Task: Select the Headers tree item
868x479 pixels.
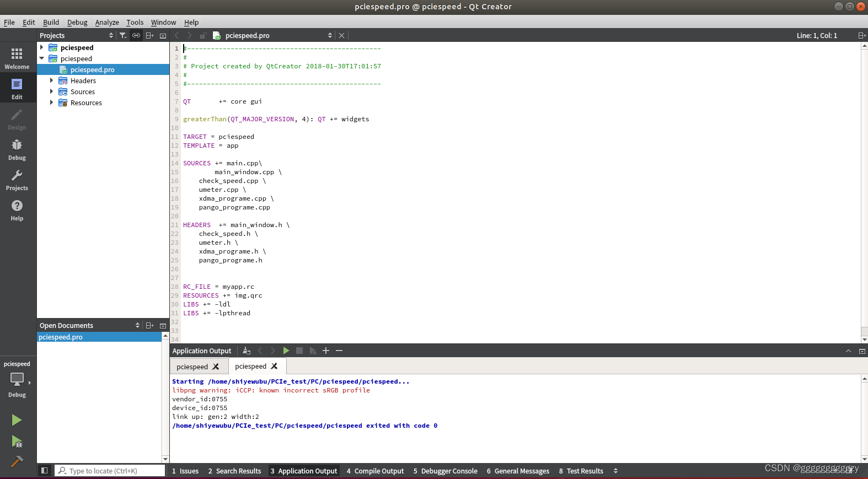Action: point(83,80)
